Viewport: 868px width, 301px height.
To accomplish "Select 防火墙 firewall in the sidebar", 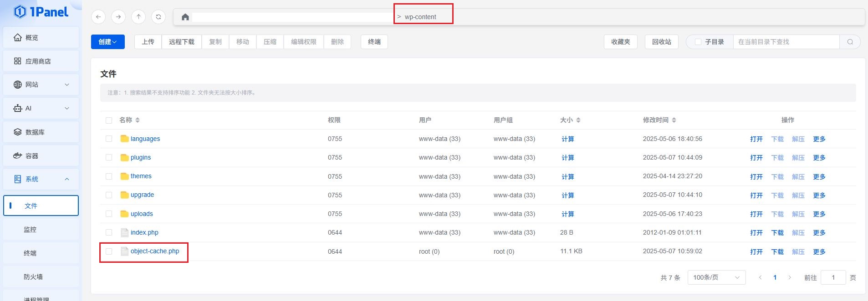I will pos(41,277).
